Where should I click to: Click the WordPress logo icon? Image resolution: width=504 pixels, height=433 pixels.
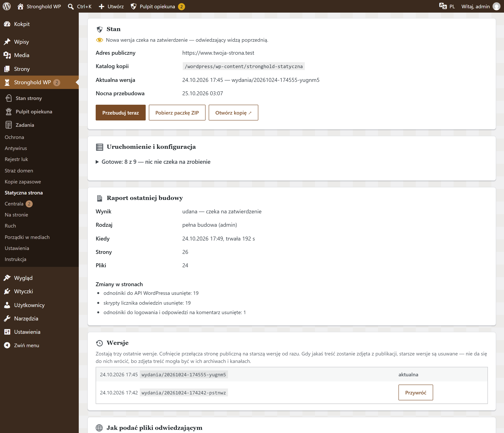coord(7,6)
